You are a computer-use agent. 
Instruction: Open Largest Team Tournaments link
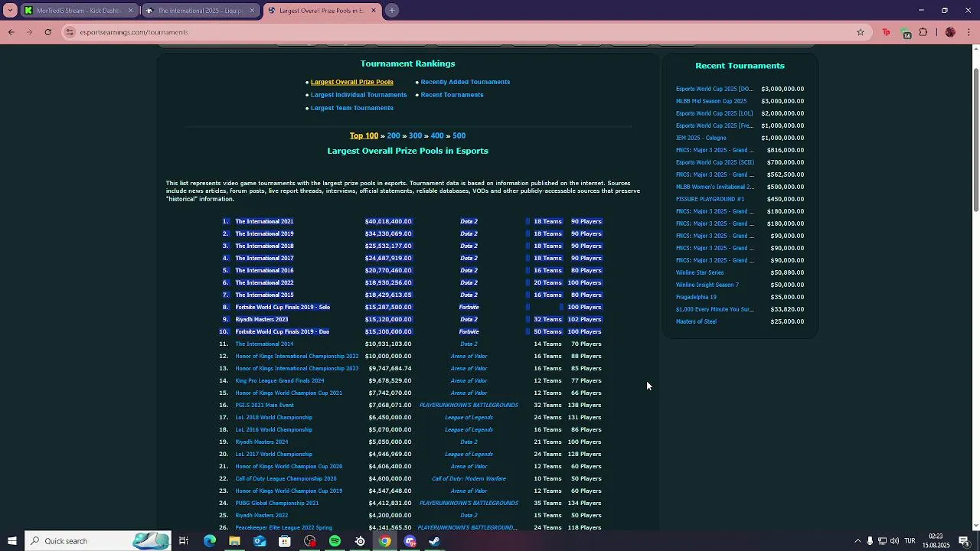point(351,108)
